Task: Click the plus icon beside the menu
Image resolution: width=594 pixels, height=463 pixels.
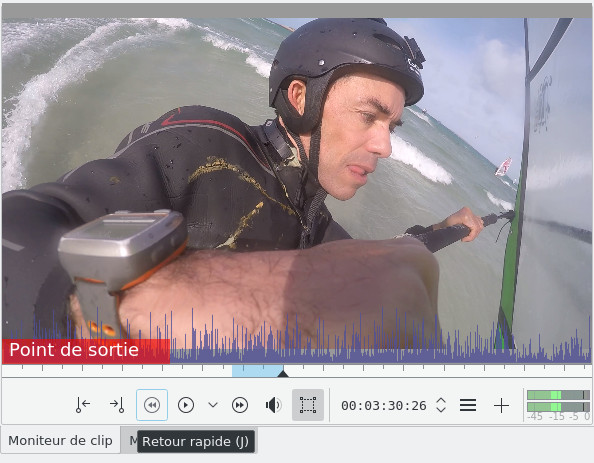Action: pyautogui.click(x=501, y=405)
